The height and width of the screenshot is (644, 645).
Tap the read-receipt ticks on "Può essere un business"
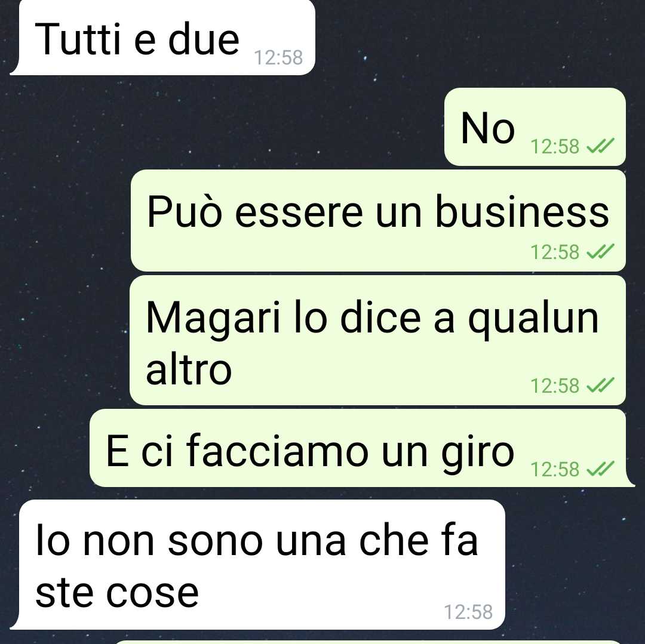[x=600, y=251]
